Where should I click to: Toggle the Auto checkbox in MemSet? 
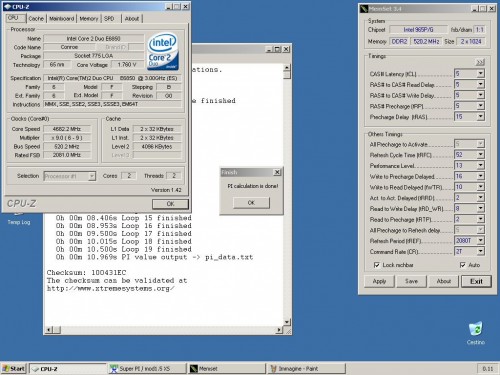(x=463, y=265)
